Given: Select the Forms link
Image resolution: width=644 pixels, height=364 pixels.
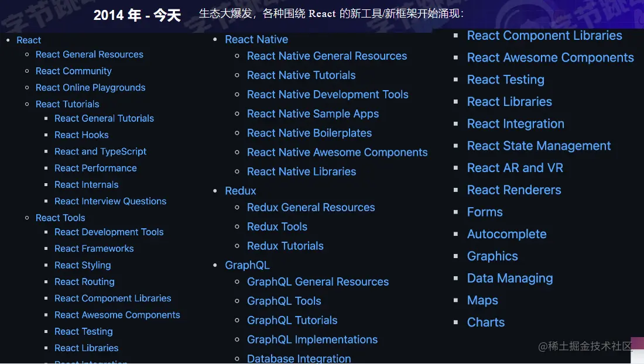Looking at the screenshot, I should [x=485, y=212].
